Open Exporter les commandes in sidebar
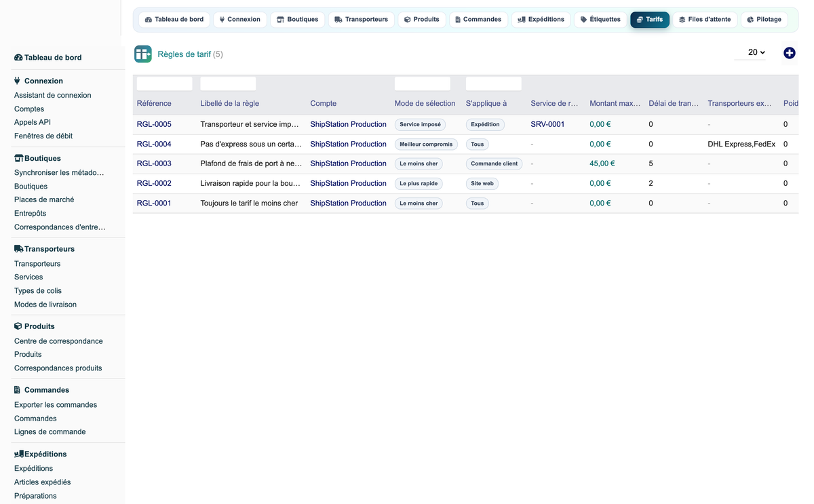This screenshot has width=814, height=504. [56, 405]
